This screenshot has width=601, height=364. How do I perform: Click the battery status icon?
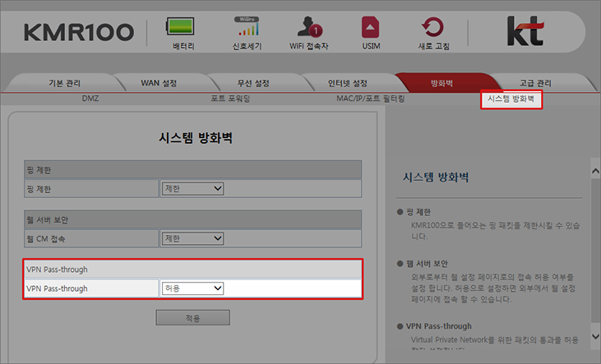click(184, 25)
